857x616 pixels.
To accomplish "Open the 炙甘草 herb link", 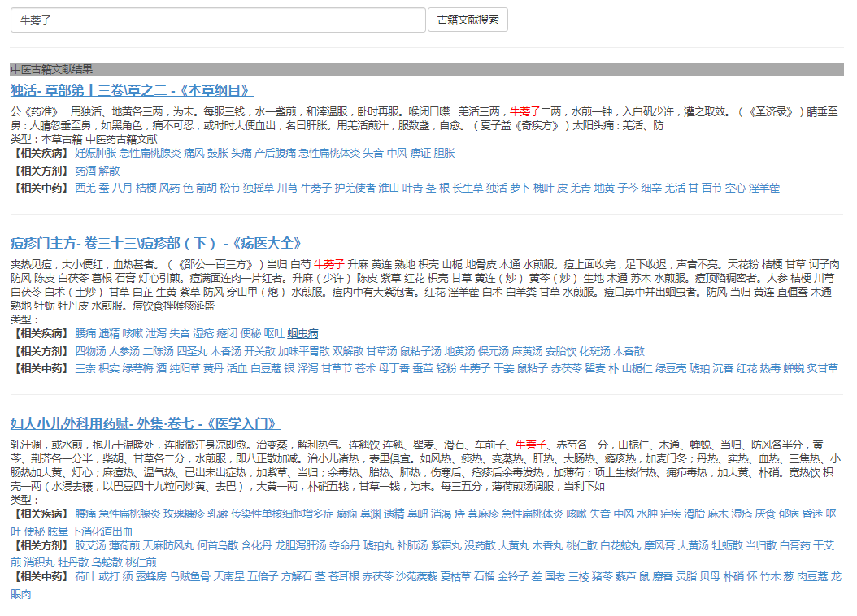I will (x=823, y=368).
